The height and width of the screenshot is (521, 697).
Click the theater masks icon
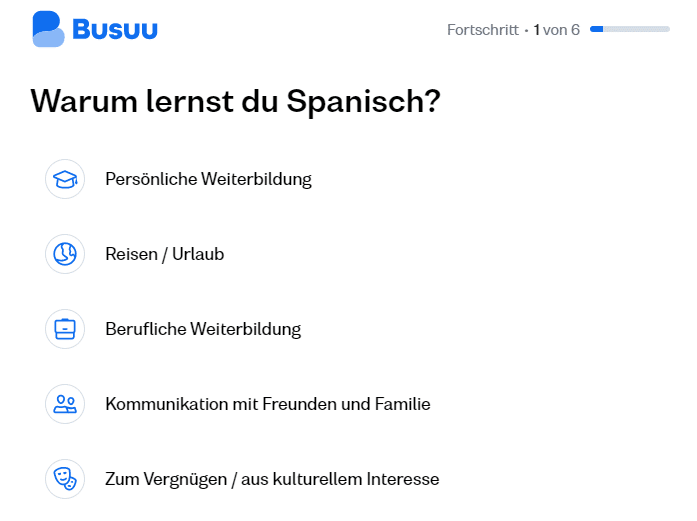[x=65, y=479]
